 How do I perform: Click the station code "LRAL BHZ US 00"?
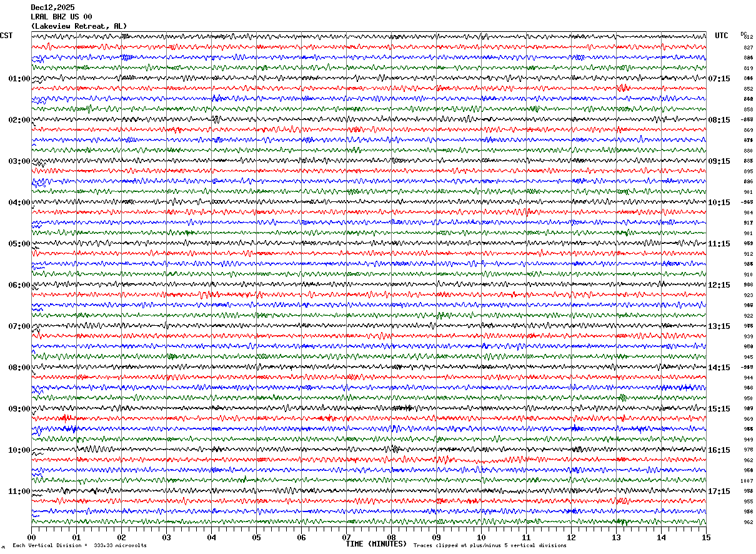(x=61, y=17)
